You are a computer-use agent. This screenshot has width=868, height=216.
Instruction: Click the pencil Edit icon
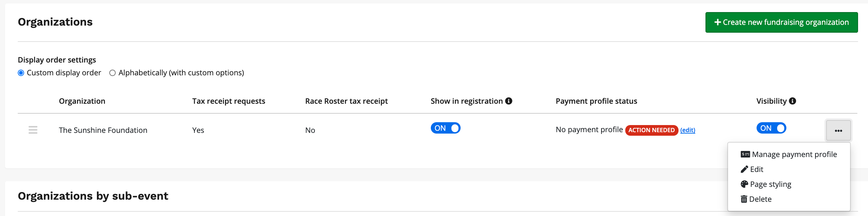click(x=745, y=169)
